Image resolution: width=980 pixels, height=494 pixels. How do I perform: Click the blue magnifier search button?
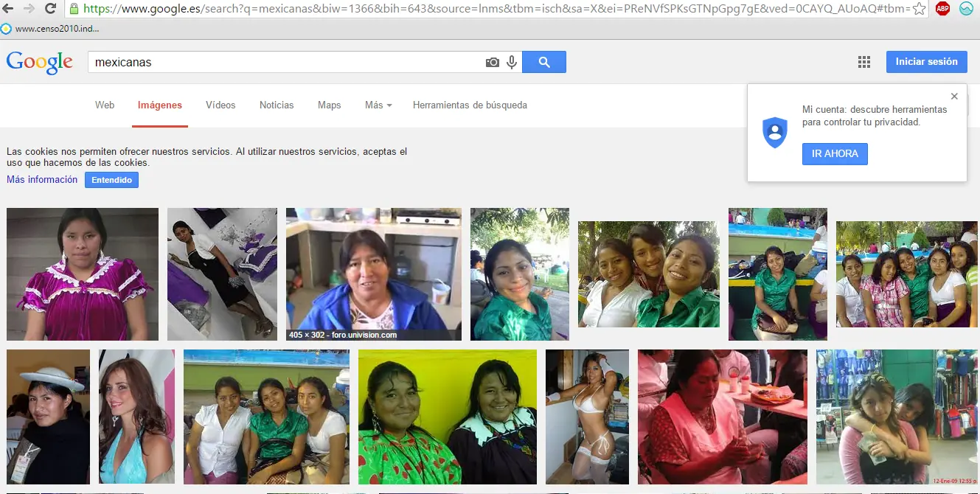[x=544, y=63]
